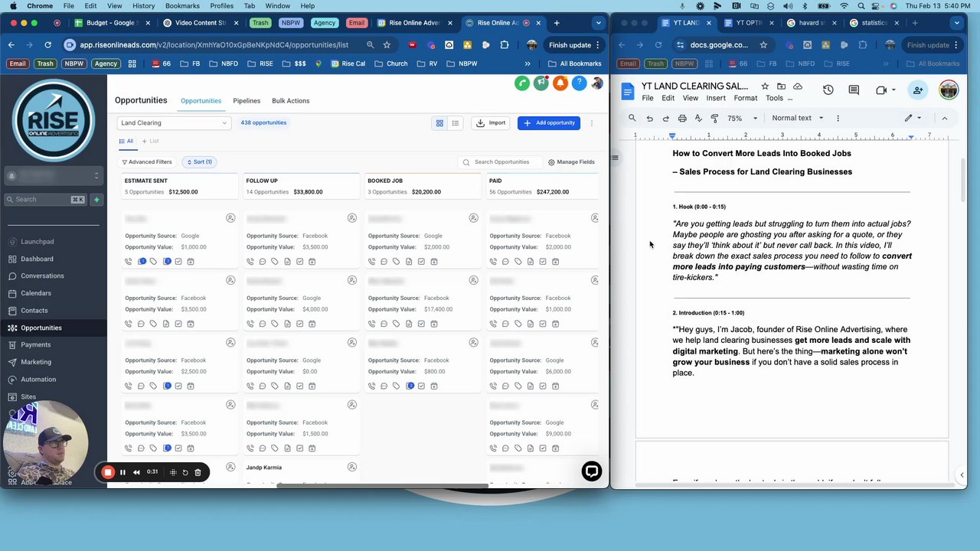Switch to list view icon
Screen dimensions: 980x551
point(455,123)
